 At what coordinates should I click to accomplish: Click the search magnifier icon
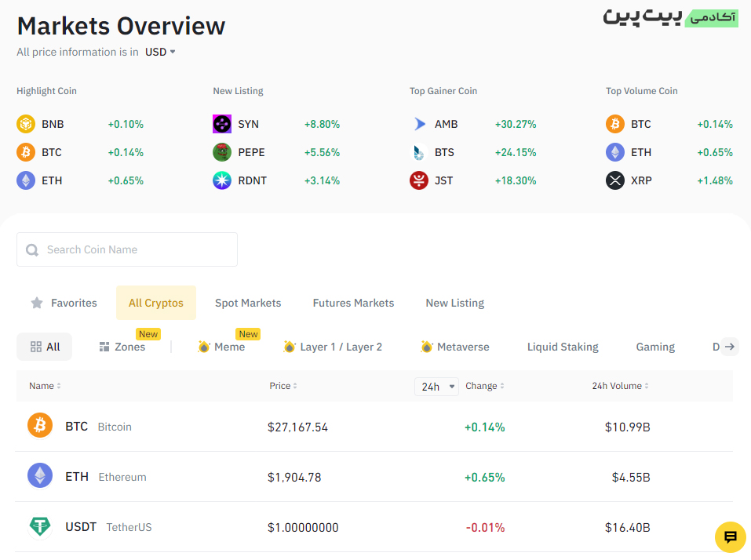pos(32,250)
